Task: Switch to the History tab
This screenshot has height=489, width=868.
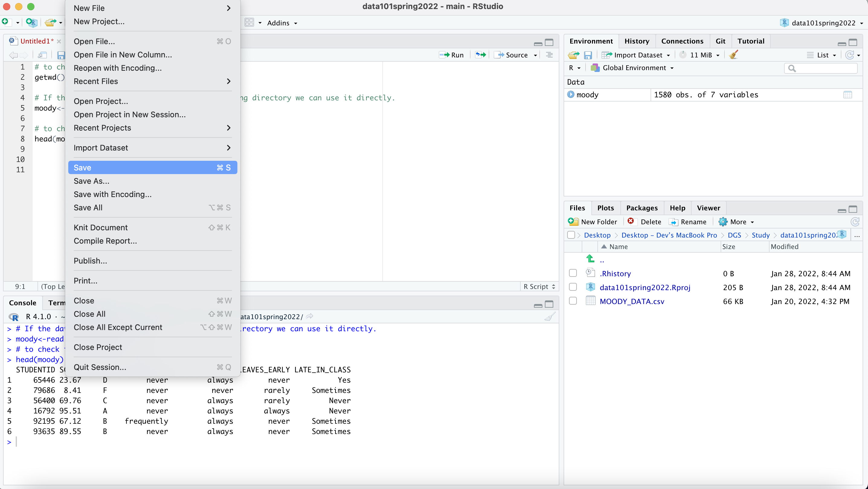Action: [x=637, y=41]
